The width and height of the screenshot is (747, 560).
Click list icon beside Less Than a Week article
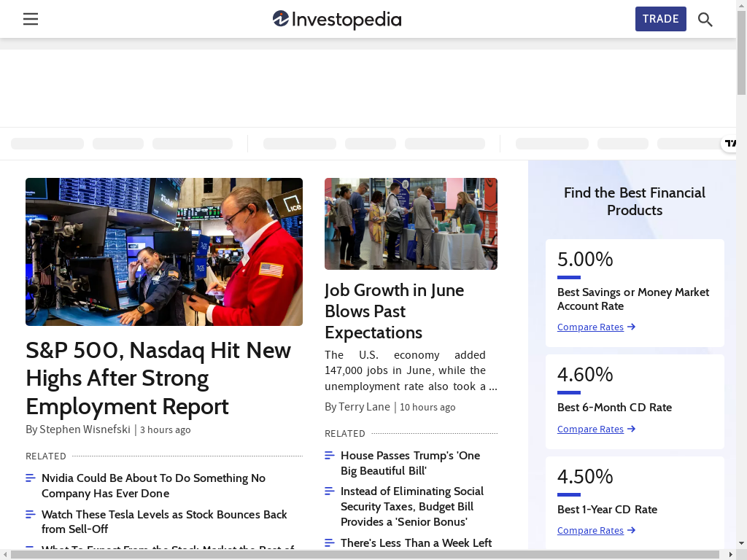pyautogui.click(x=330, y=542)
